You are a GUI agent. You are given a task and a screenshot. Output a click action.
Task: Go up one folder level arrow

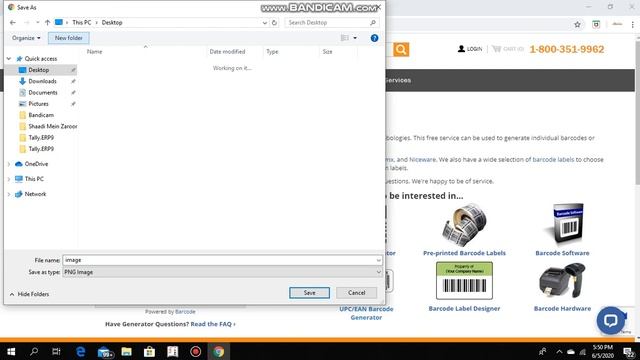47,22
